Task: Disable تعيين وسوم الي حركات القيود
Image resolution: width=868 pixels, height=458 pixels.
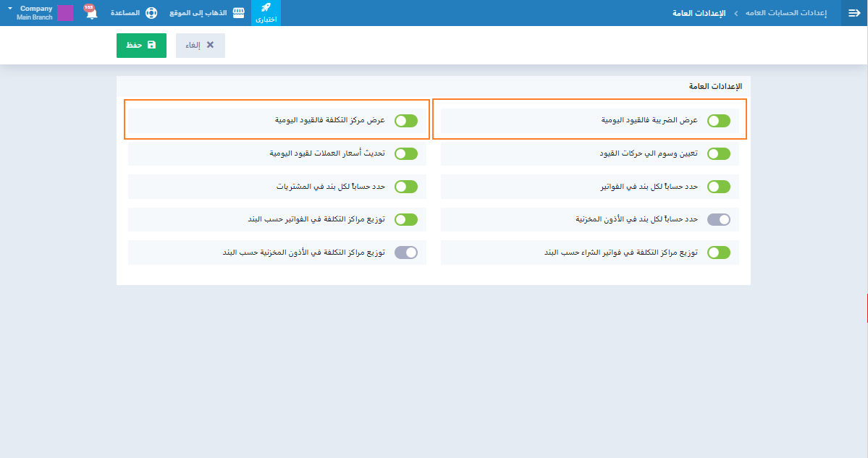Action: pos(718,153)
